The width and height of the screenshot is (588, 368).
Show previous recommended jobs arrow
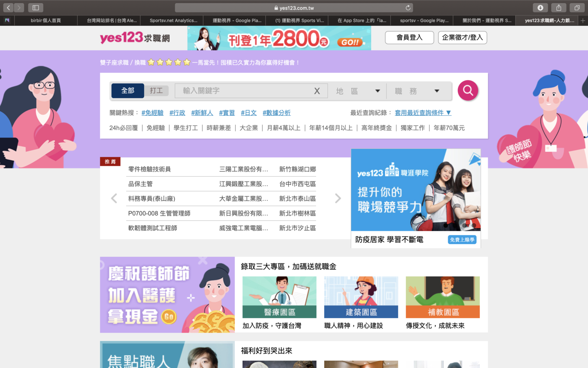click(114, 198)
